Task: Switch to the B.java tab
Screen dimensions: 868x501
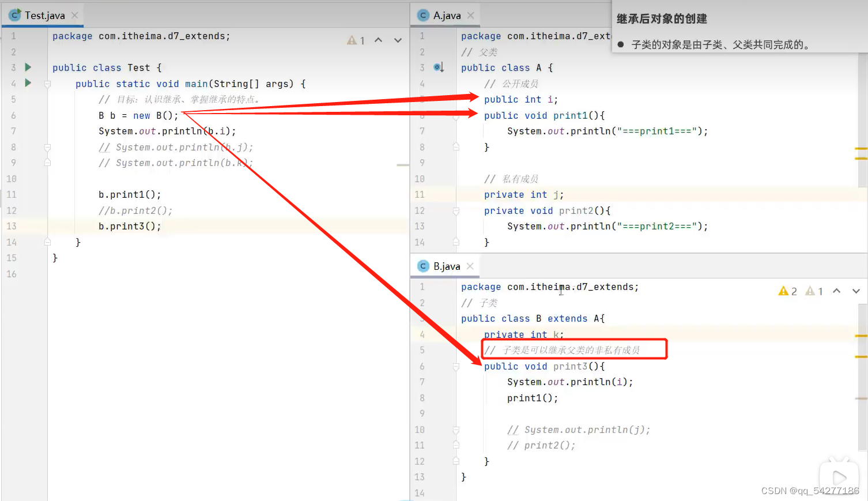Action: pyautogui.click(x=447, y=266)
